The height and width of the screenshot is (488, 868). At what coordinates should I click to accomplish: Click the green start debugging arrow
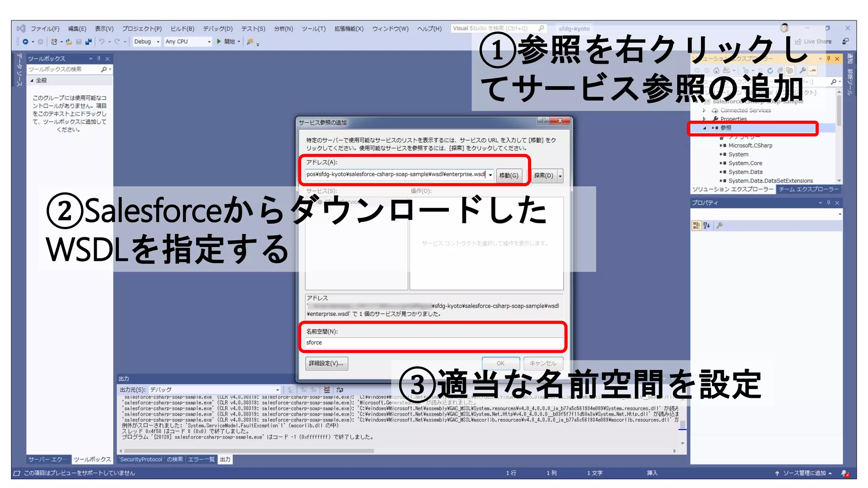(x=219, y=42)
